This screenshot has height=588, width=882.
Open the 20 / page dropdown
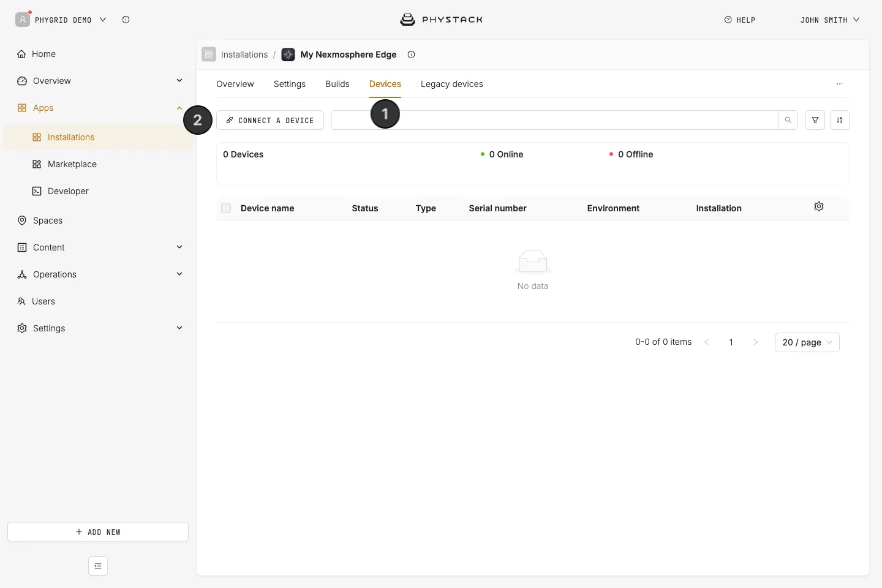tap(807, 342)
